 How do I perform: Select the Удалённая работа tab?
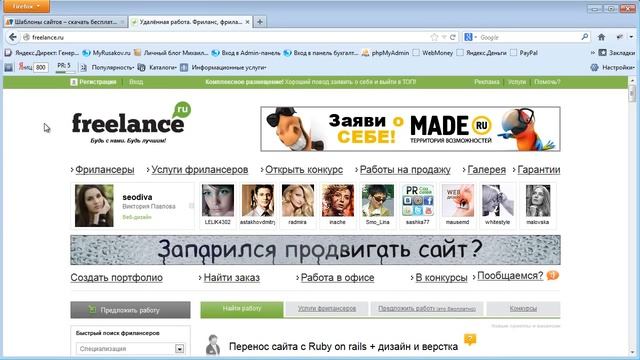coord(191,22)
